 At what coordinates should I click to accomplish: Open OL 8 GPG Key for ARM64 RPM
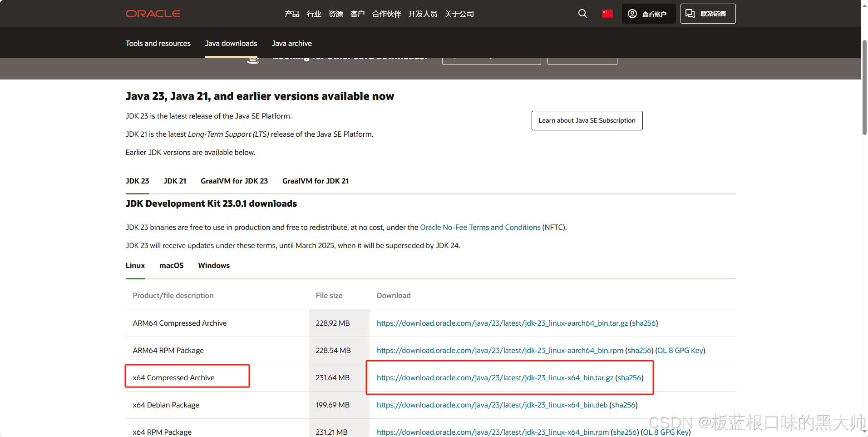point(680,350)
